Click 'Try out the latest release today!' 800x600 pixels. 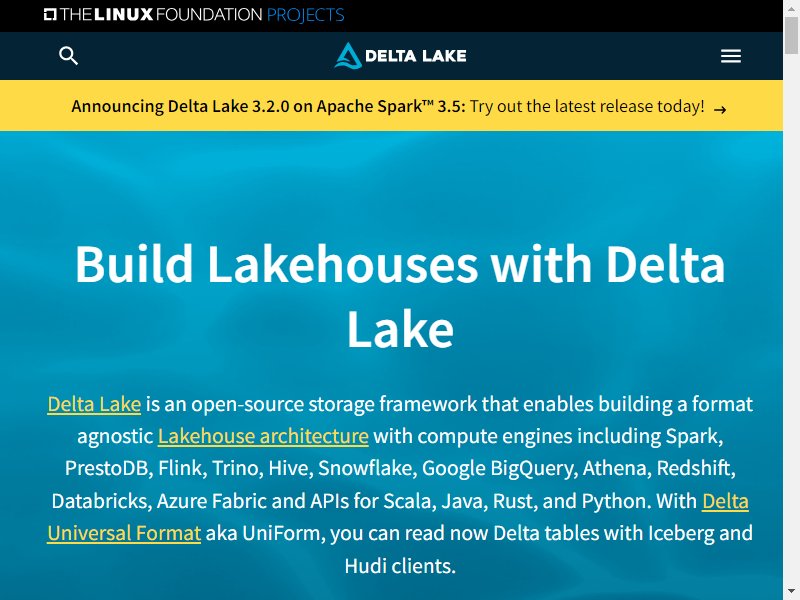(x=587, y=106)
